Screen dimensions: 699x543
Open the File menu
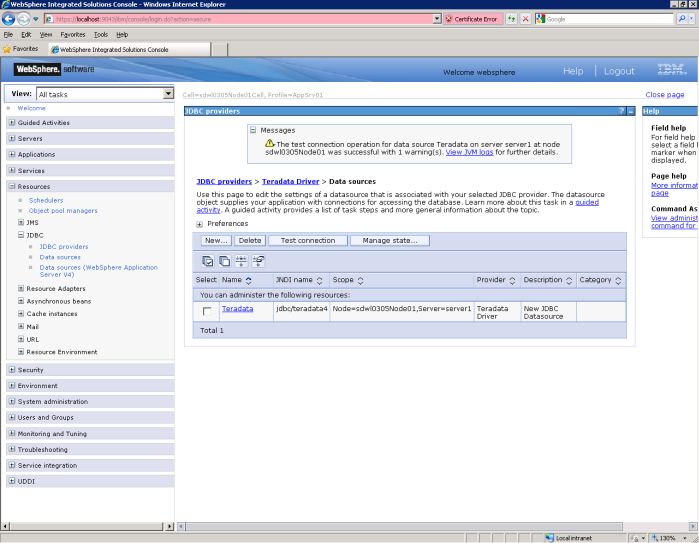8,34
